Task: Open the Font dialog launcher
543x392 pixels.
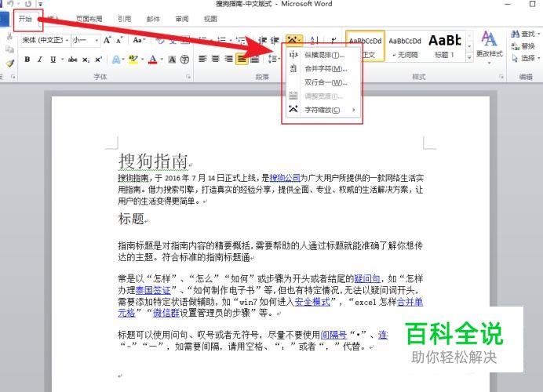Action: [188, 77]
